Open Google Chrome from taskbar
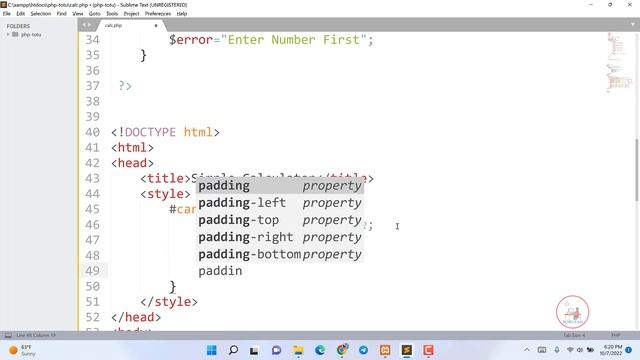640x360 pixels. (x=342, y=350)
